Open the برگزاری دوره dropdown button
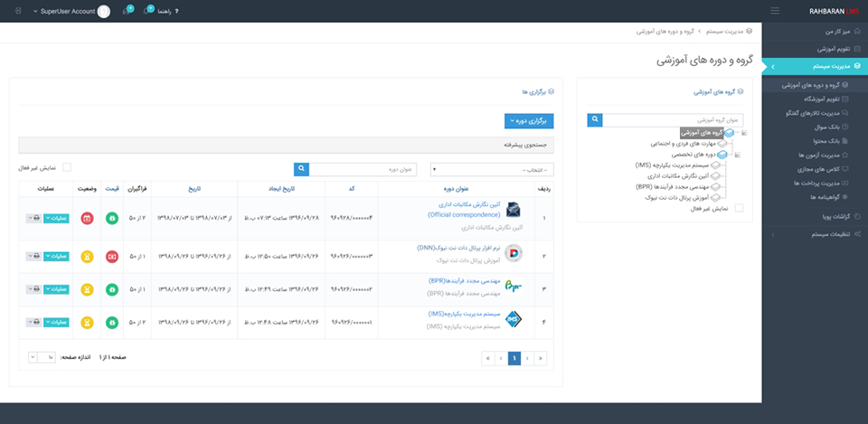The image size is (868, 424). point(528,119)
